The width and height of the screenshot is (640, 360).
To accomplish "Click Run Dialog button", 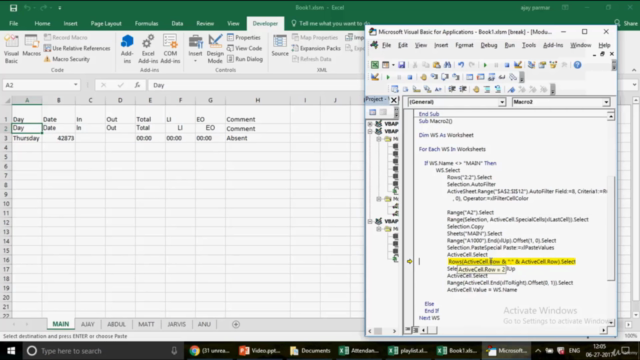I will coord(245,59).
